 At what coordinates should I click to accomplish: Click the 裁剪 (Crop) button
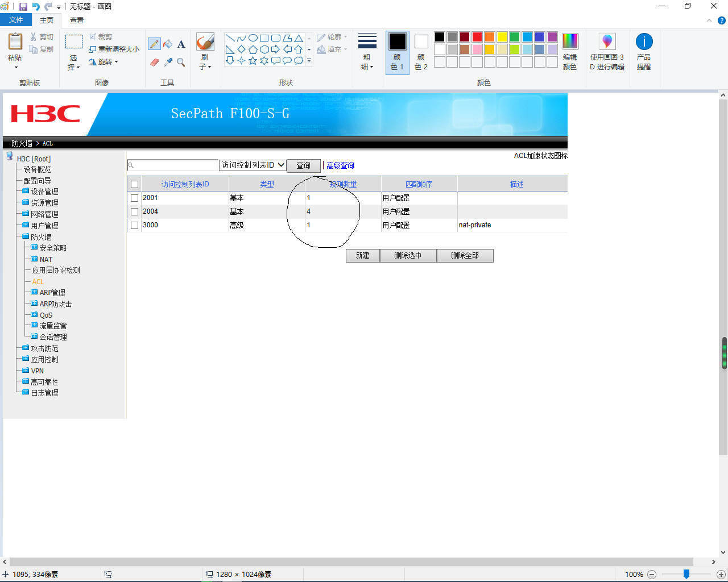(101, 37)
